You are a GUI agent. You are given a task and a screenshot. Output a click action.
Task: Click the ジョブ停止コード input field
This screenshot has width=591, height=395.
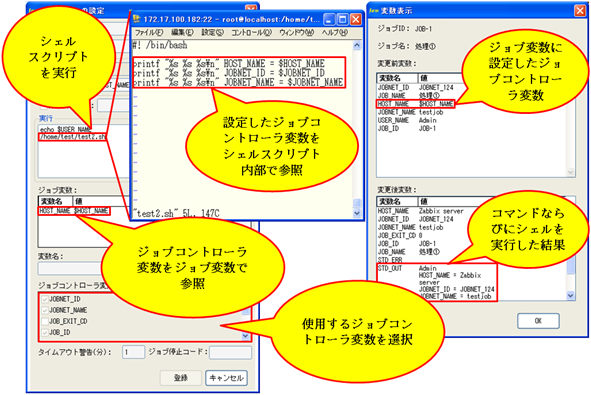(x=230, y=352)
